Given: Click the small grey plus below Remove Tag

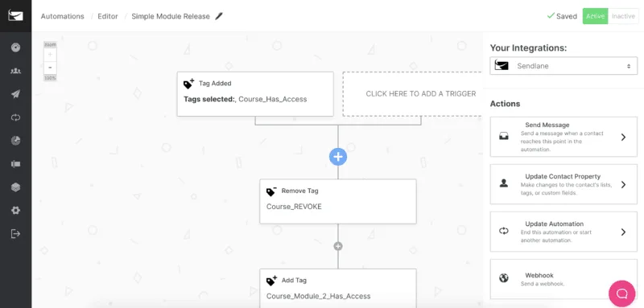Looking at the screenshot, I should (x=338, y=246).
